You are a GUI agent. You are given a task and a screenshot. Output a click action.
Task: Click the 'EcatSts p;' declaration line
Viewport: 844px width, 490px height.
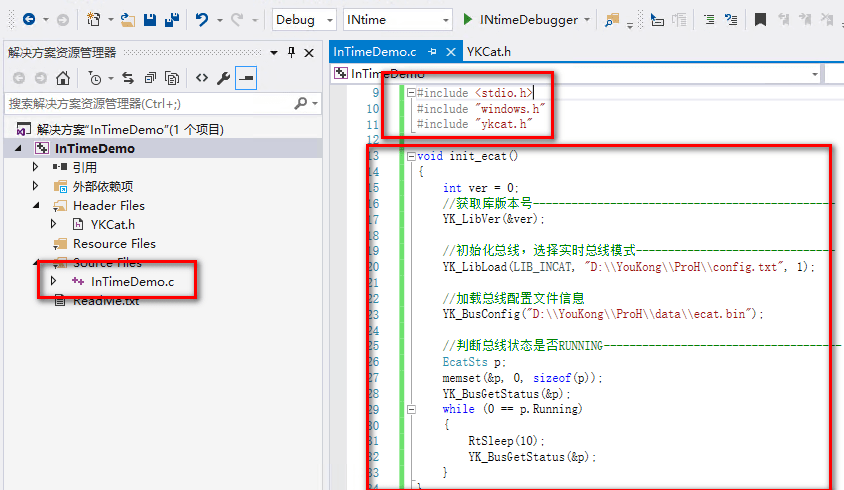click(474, 362)
